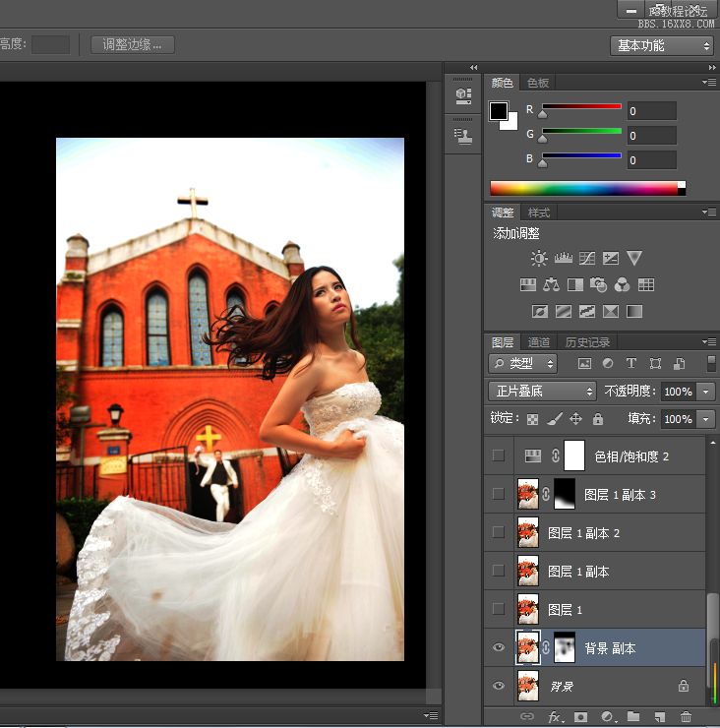This screenshot has height=728, width=720.
Task: Add a Channel Mixer adjustment
Action: tap(622, 284)
